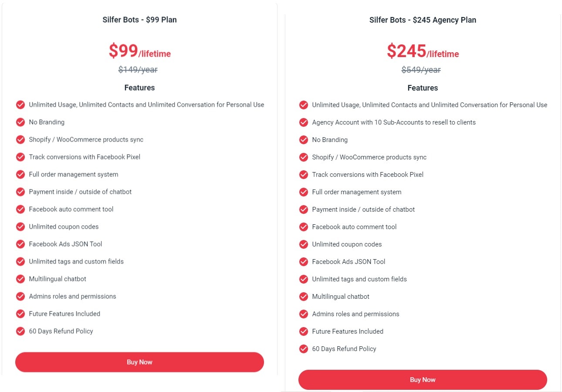Click the checkmark next to Multilingual chatbot on Agency plan
Viewport: 562px width, 392px height.
pyautogui.click(x=304, y=296)
